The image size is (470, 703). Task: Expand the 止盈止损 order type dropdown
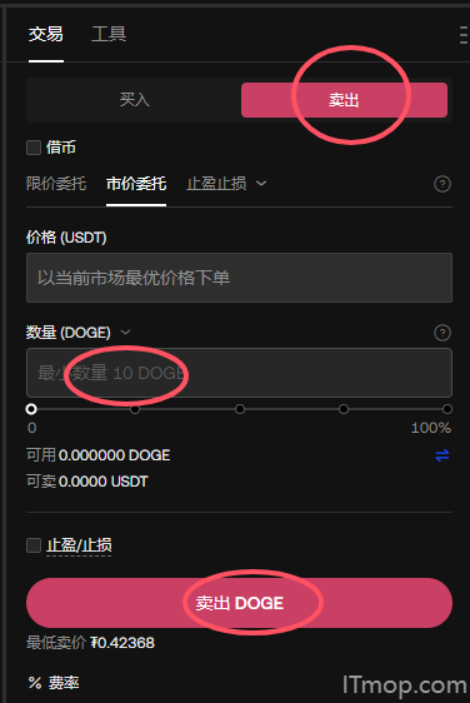click(x=226, y=183)
